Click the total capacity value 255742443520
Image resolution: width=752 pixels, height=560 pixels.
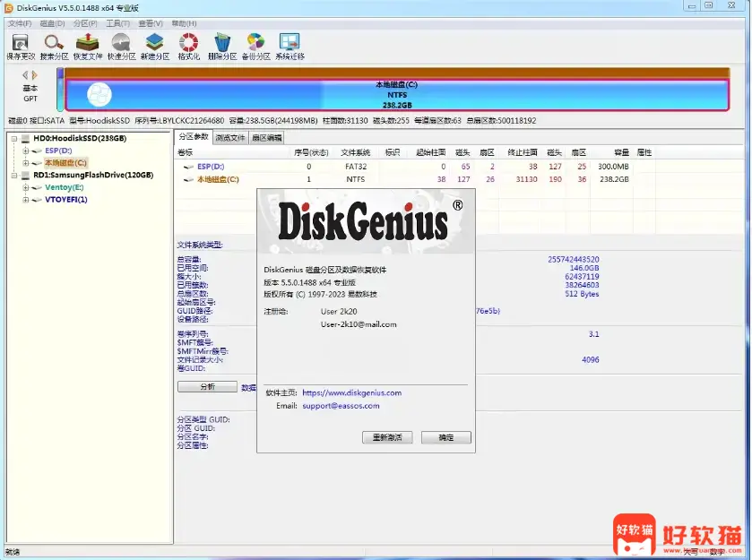pyautogui.click(x=574, y=259)
